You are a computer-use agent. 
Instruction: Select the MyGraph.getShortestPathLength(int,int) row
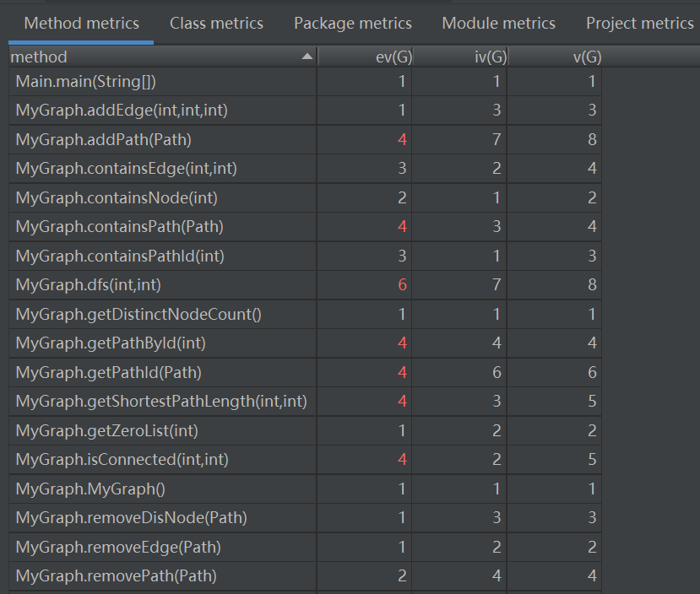(x=305, y=402)
